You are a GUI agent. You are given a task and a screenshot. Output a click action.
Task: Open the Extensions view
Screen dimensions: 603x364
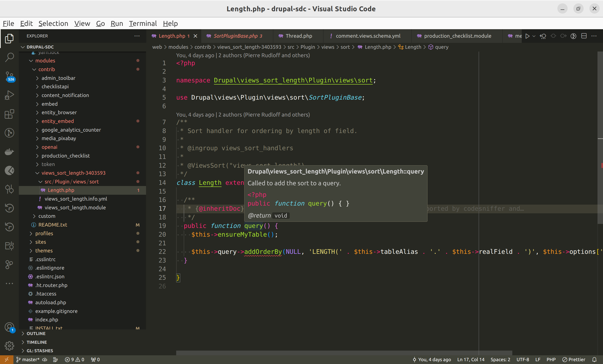coord(9,114)
